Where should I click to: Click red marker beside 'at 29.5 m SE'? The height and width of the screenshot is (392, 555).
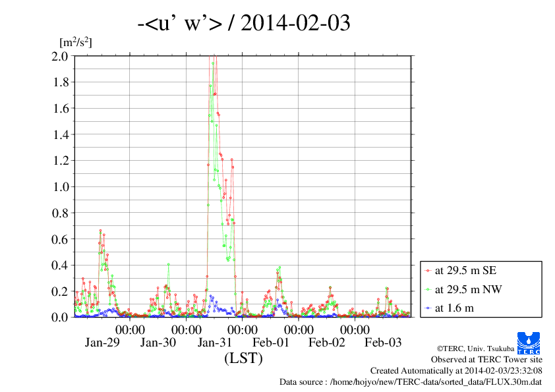coord(428,271)
